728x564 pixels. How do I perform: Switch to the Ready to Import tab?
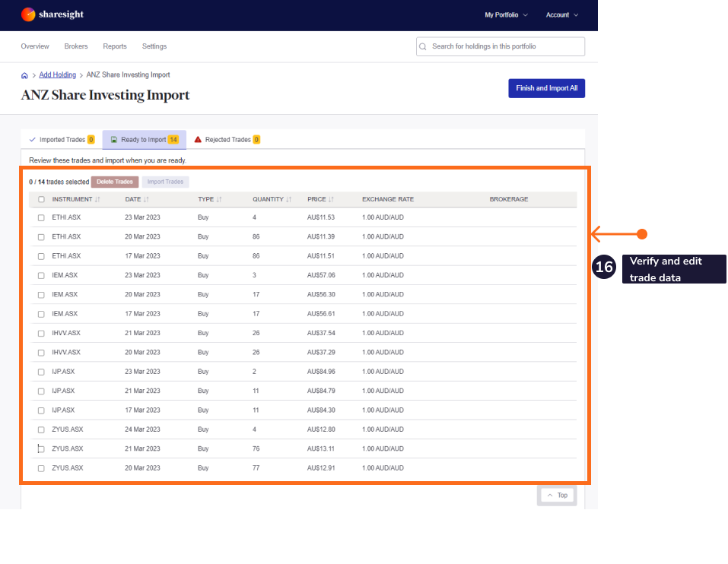pyautogui.click(x=145, y=140)
